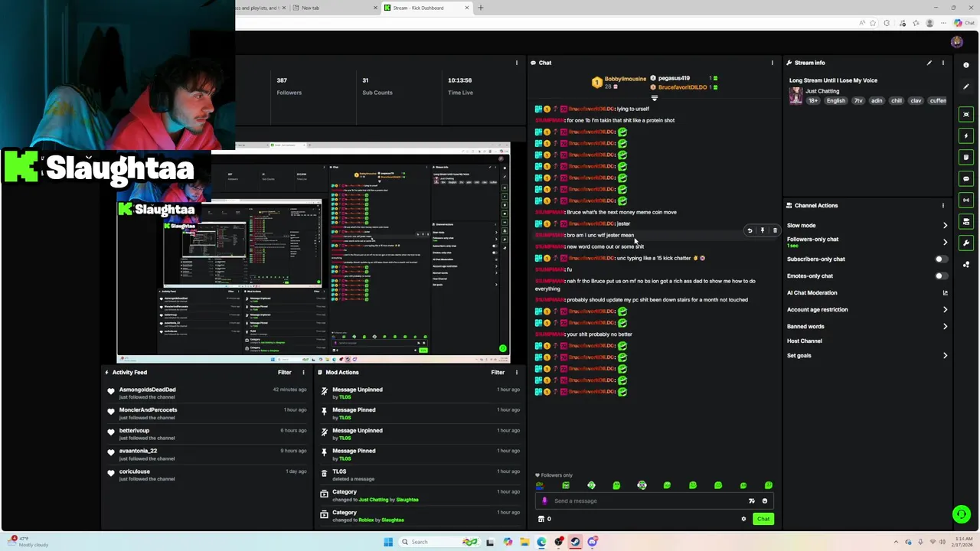Viewport: 980px width, 551px height.
Task: Open AsmongoldsDeadDad in Activity Feed
Action: 148,390
